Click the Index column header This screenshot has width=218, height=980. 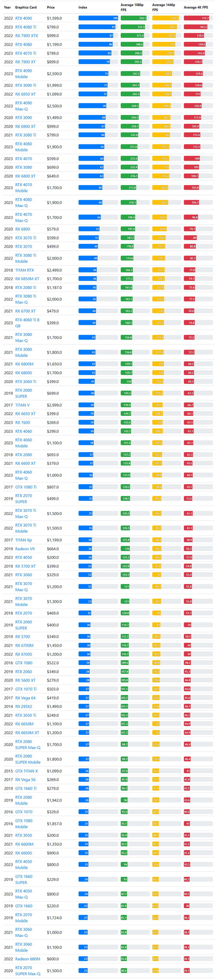coord(83,7)
